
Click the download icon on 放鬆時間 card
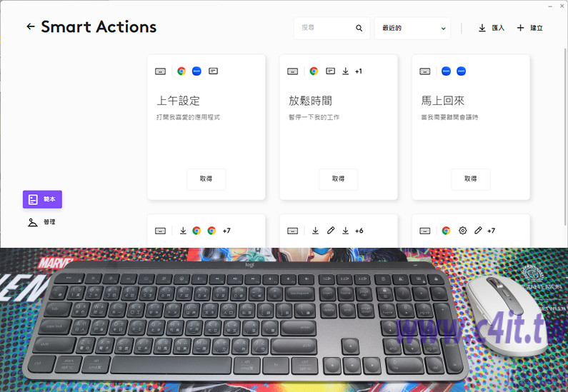click(346, 71)
